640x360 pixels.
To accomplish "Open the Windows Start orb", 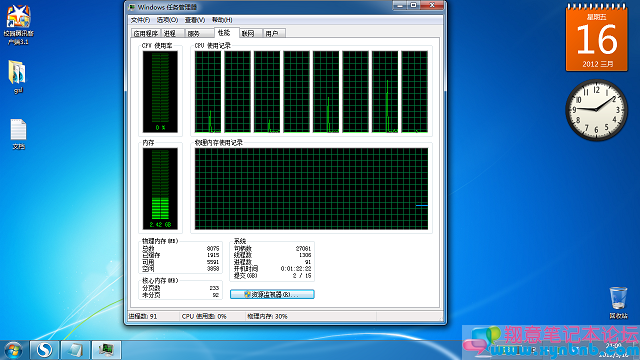I will 13,350.
